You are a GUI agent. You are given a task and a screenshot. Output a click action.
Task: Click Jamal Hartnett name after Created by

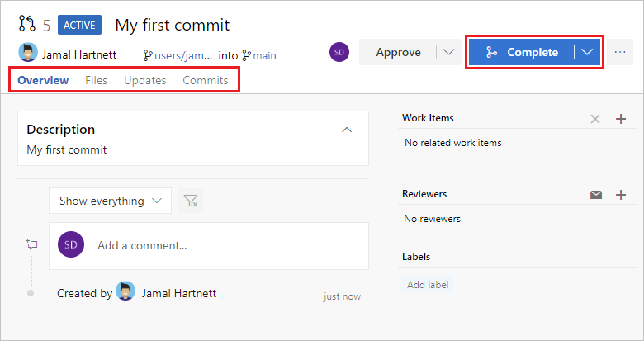click(179, 293)
